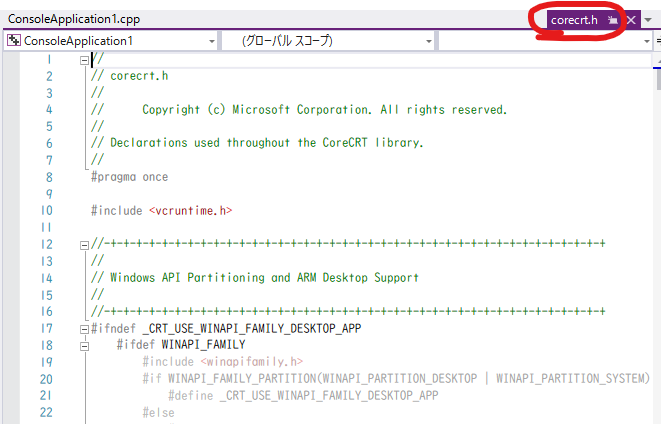Screen dimensions: 661x424
Task: Open the tab list arrow at far right
Action: (x=649, y=20)
